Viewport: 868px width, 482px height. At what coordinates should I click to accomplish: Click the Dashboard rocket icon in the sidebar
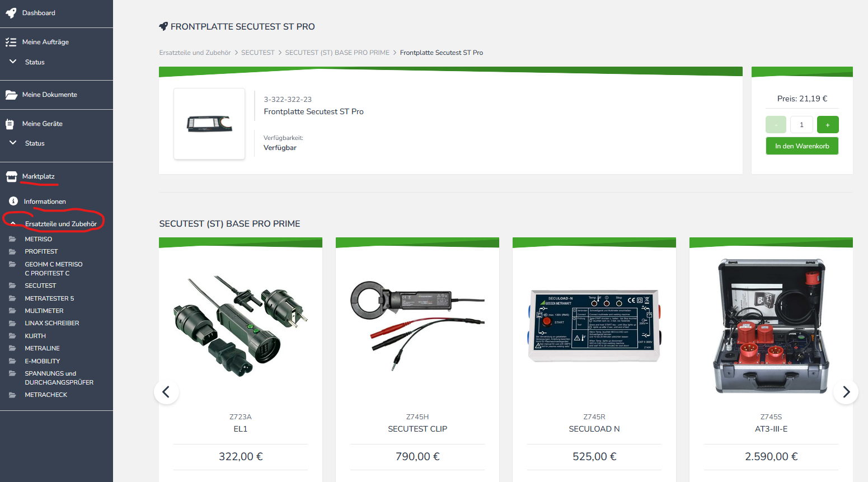tap(11, 13)
